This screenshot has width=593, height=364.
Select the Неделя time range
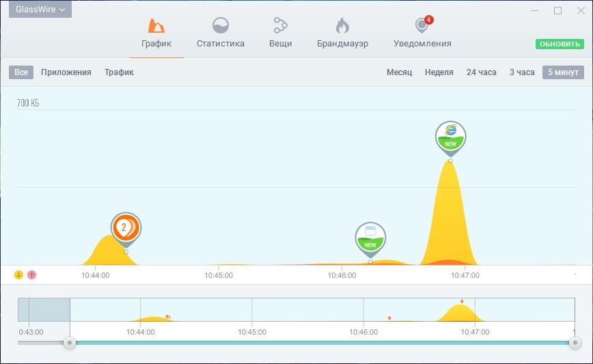(439, 72)
